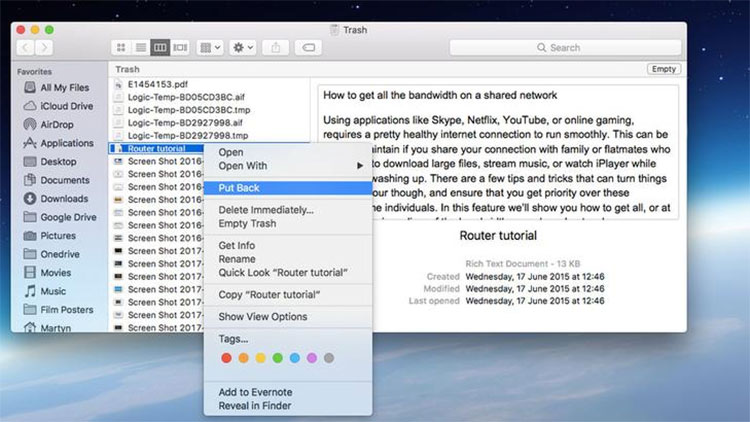The width and height of the screenshot is (750, 422).
Task: Choose Open from the context menu
Action: point(287,152)
